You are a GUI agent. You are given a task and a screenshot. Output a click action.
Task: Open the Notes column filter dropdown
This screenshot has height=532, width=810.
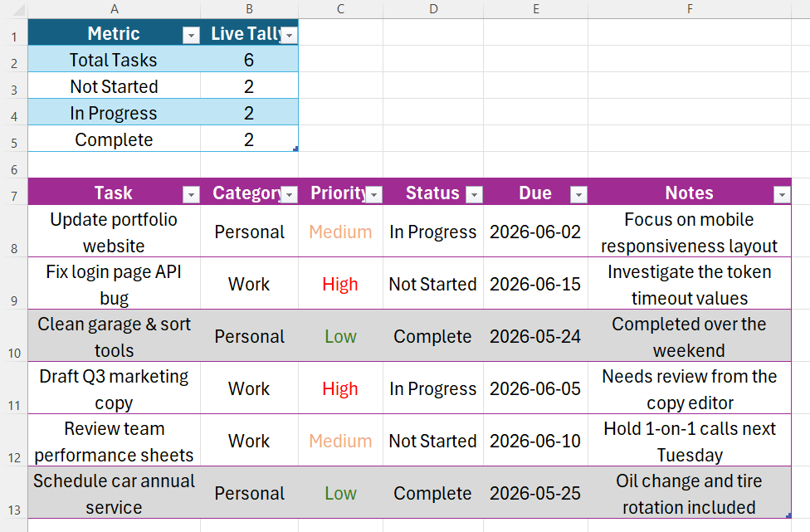click(x=782, y=195)
